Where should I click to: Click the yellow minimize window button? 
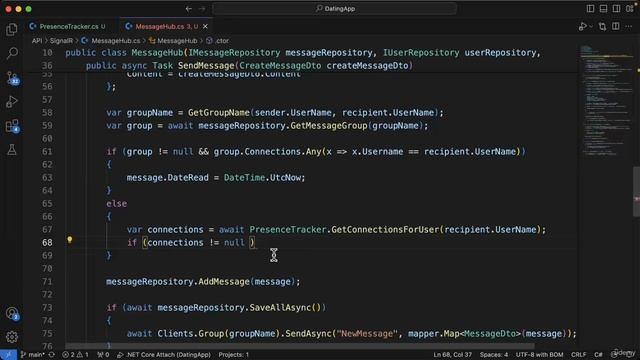pos(18,9)
